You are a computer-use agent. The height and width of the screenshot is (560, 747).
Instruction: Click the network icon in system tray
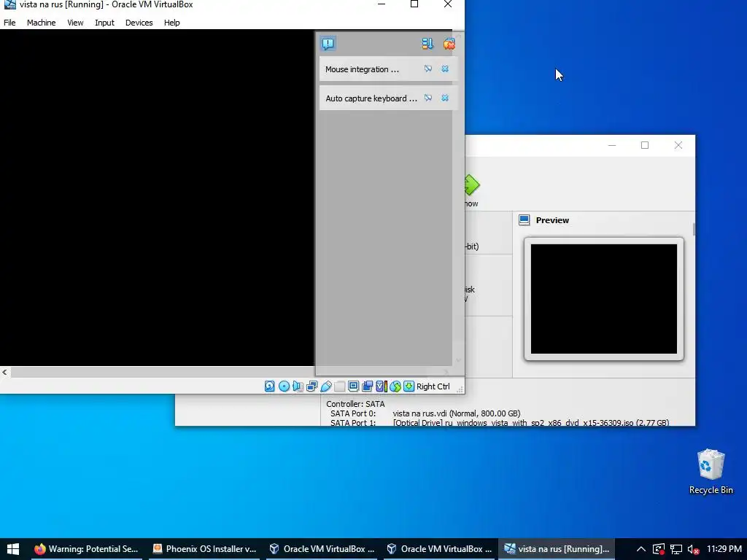[x=676, y=549]
